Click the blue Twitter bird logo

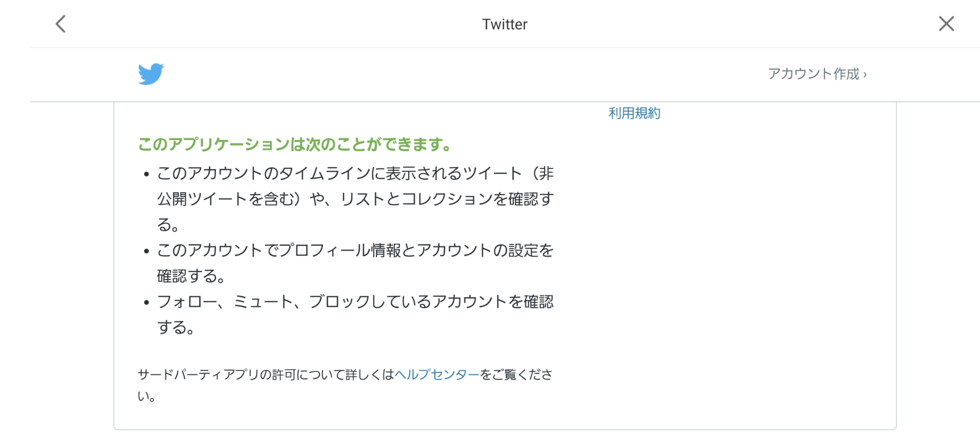pos(151,74)
